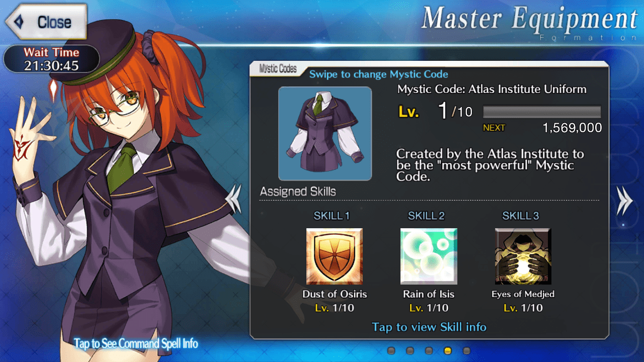Click the Mystic Code level experience bar

pyautogui.click(x=542, y=111)
